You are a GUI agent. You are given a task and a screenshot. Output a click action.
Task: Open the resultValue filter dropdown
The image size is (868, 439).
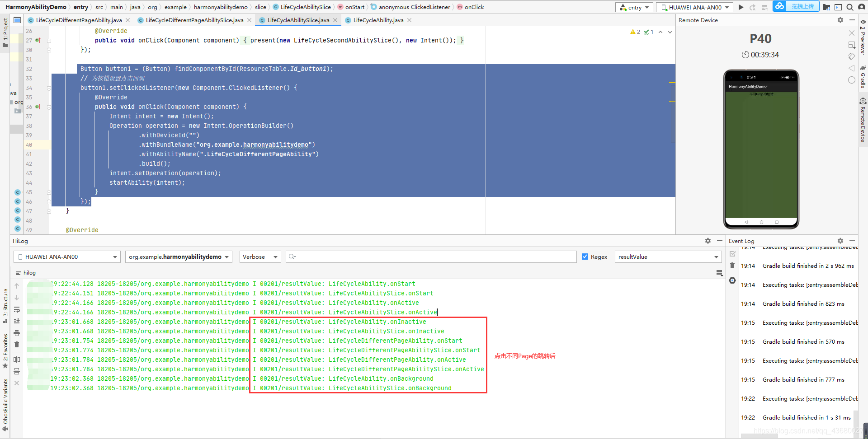coord(668,257)
